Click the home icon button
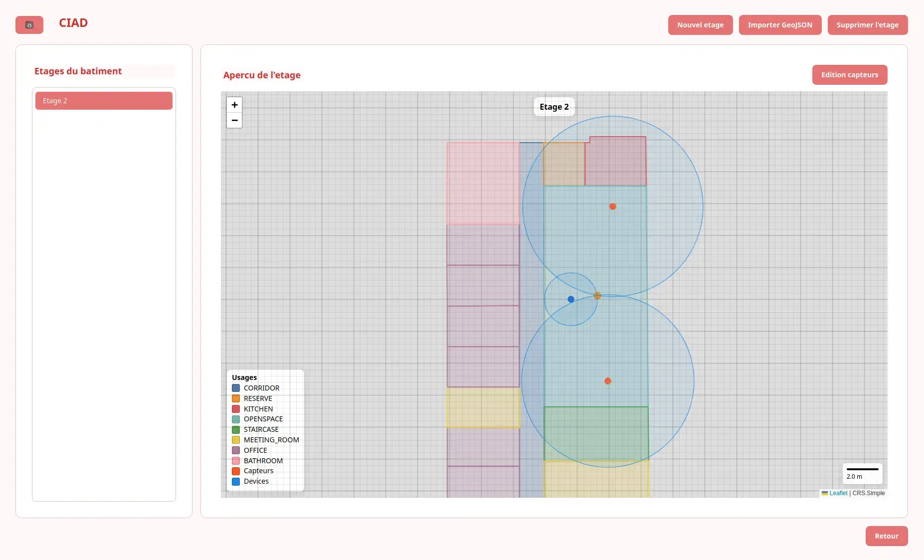 [x=29, y=25]
